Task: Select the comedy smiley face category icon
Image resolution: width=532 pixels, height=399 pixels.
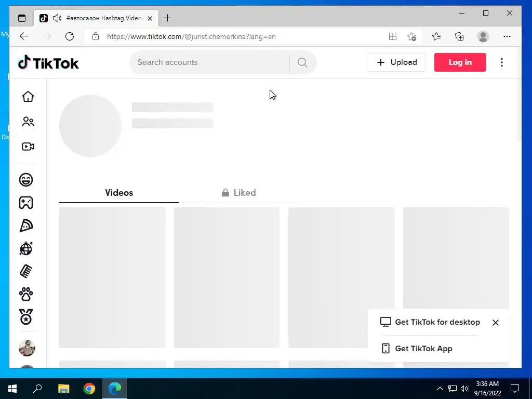Action: [x=26, y=179]
